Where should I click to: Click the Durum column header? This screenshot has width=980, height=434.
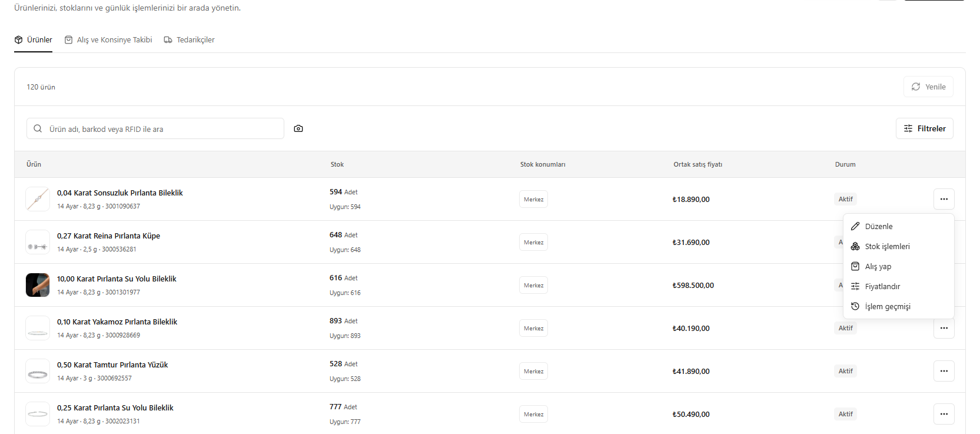coord(845,164)
